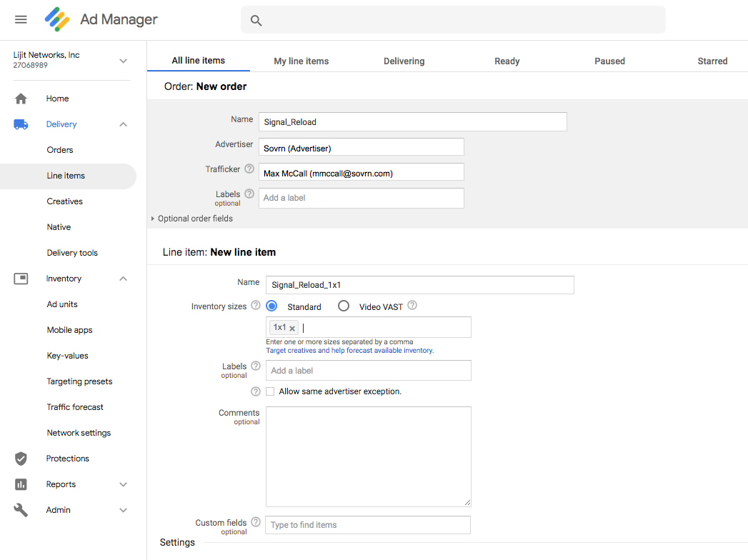Screen dimensions: 748x560
Task: Select the Video VAST radio button
Action: [344, 306]
